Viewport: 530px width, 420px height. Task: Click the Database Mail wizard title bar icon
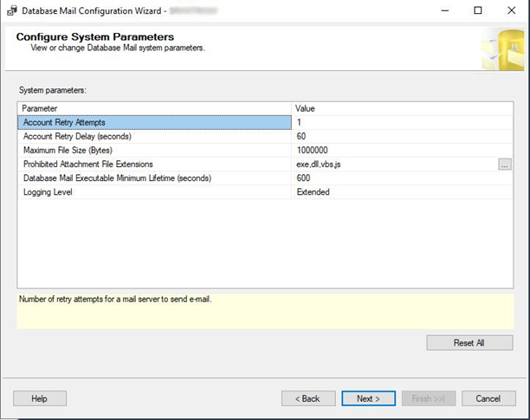pos(12,10)
